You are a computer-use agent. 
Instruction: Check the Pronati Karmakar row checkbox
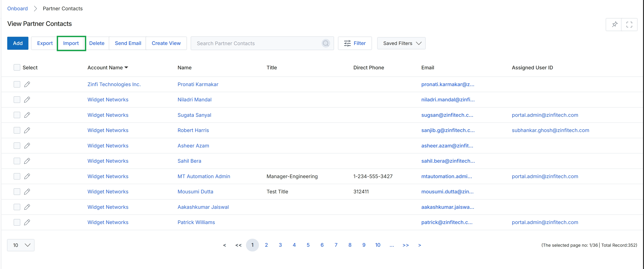[x=17, y=84]
